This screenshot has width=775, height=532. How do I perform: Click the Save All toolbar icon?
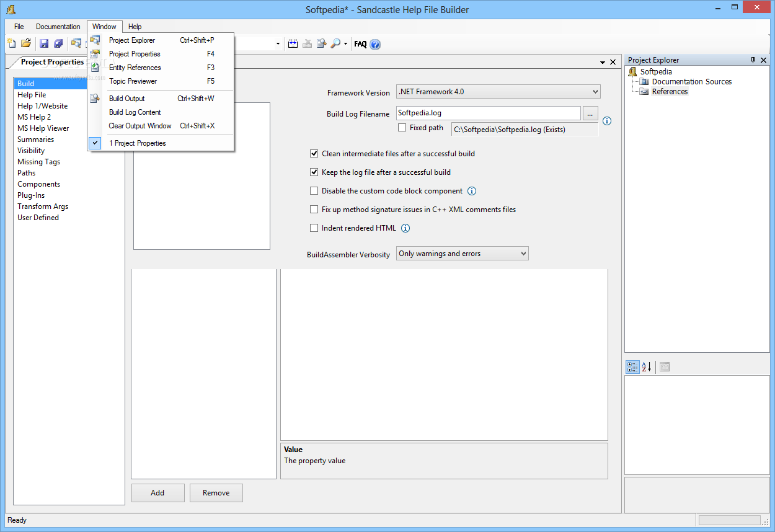point(58,43)
